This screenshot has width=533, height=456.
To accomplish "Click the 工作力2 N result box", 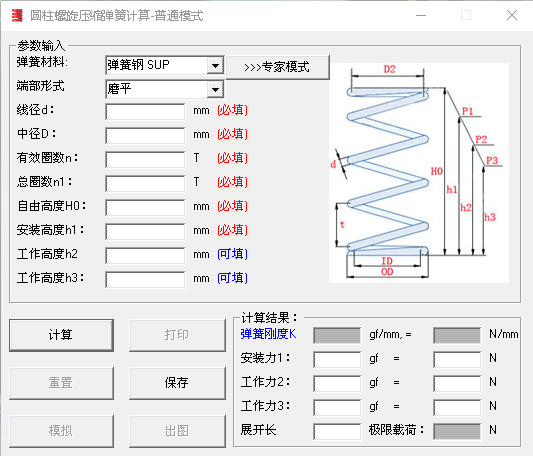I will click(457, 383).
